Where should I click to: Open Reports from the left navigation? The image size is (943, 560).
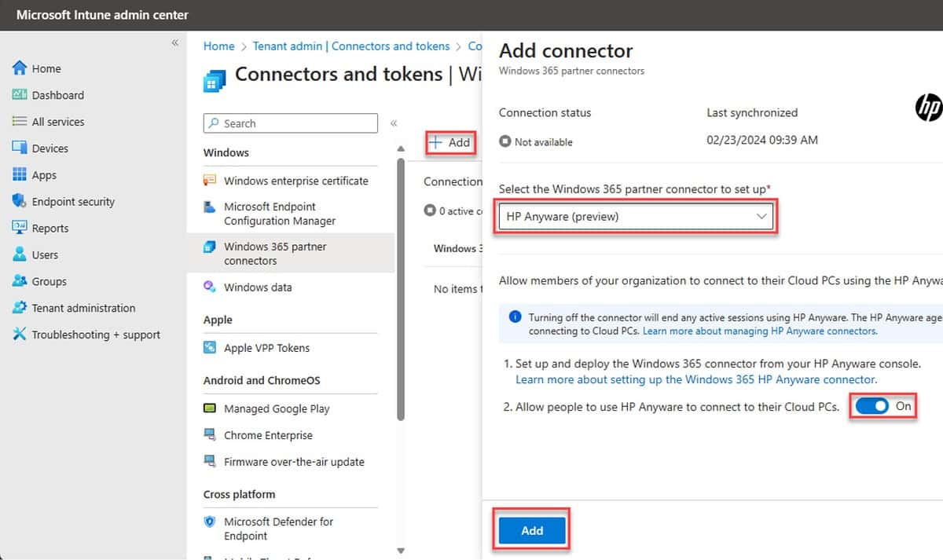click(x=20, y=228)
